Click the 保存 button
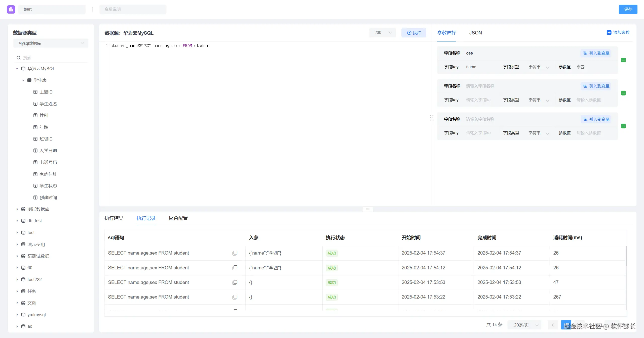Screen dimensions: 644x338 (628, 9)
